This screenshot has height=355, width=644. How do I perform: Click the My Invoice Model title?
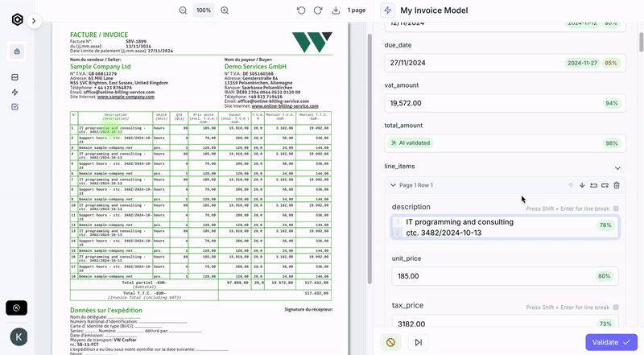pyautogui.click(x=434, y=10)
